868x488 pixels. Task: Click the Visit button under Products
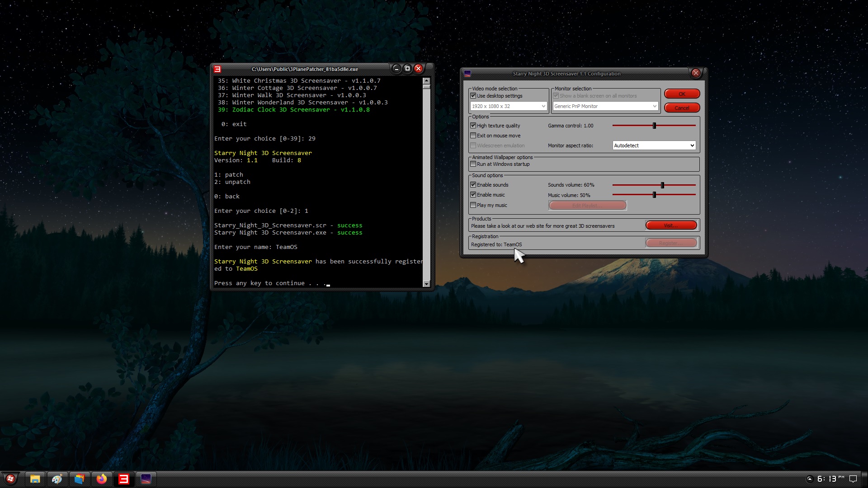pyautogui.click(x=671, y=225)
